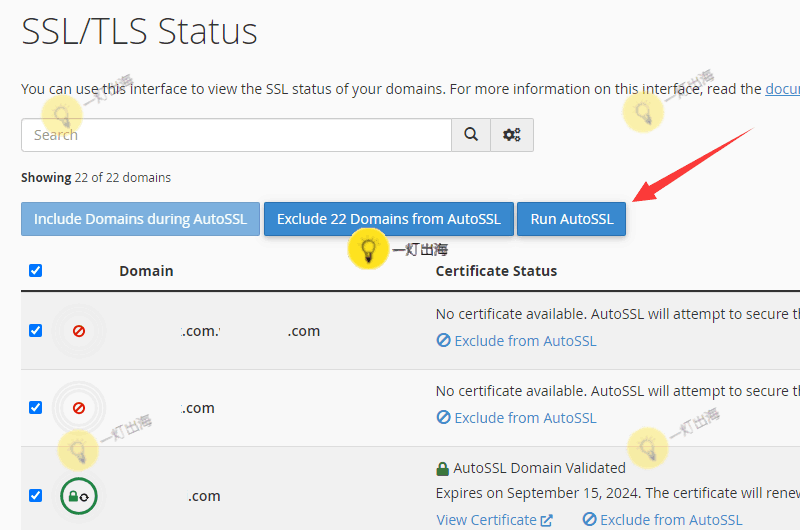
Task: Click Exclude 22 Domains from AutoSSL button
Action: pyautogui.click(x=389, y=219)
